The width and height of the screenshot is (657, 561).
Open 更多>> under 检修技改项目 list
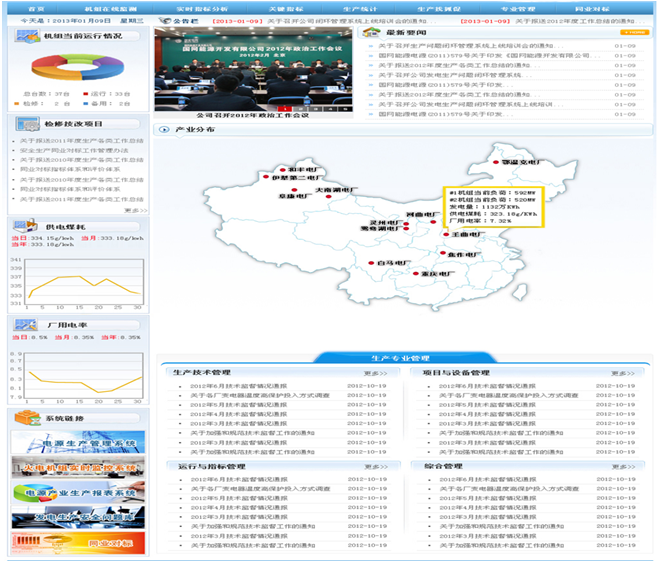pyautogui.click(x=136, y=210)
